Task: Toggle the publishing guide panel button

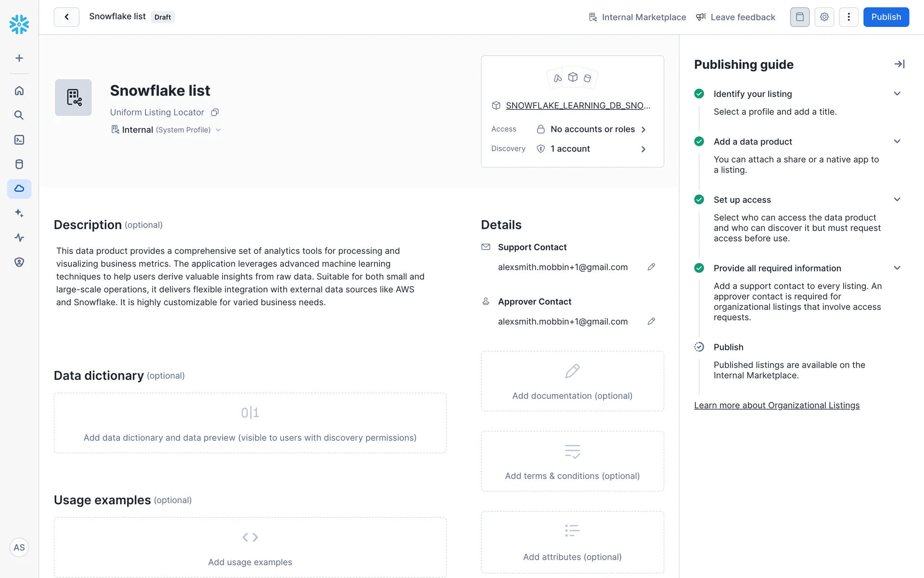Action: 799,17
